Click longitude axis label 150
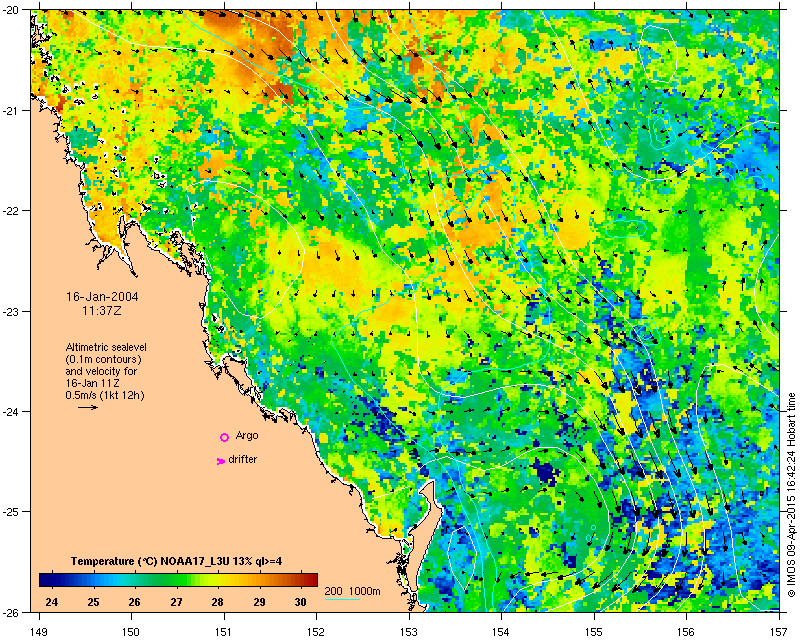Viewport: 800px width, 640px height. (x=131, y=632)
